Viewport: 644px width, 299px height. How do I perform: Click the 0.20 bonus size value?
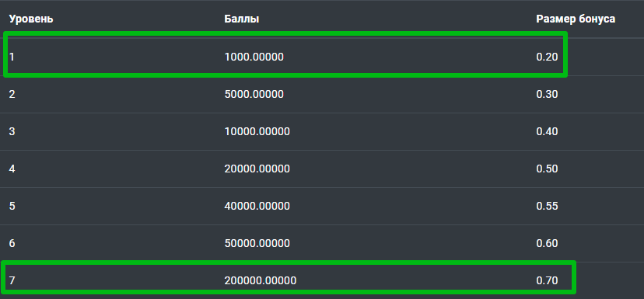point(547,57)
